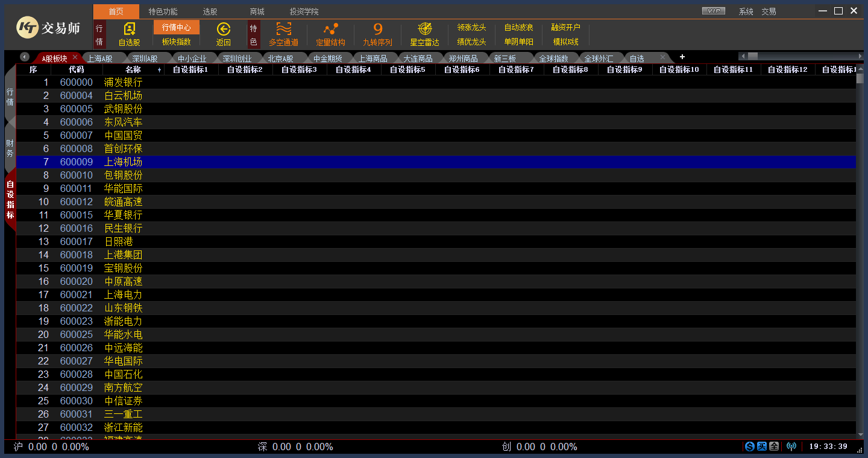Click the 领涨龙头 link
Viewport: 868px width, 458px height.
[x=471, y=28]
